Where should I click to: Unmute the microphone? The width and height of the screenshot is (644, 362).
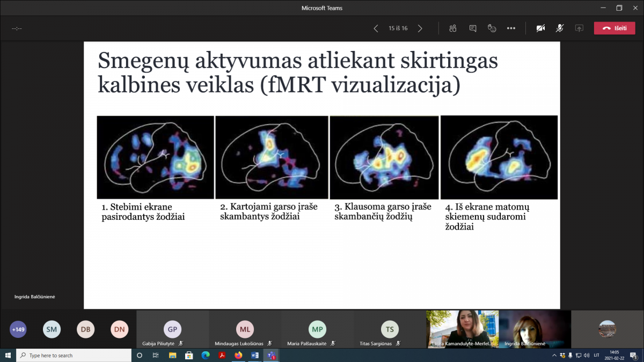[x=560, y=28]
